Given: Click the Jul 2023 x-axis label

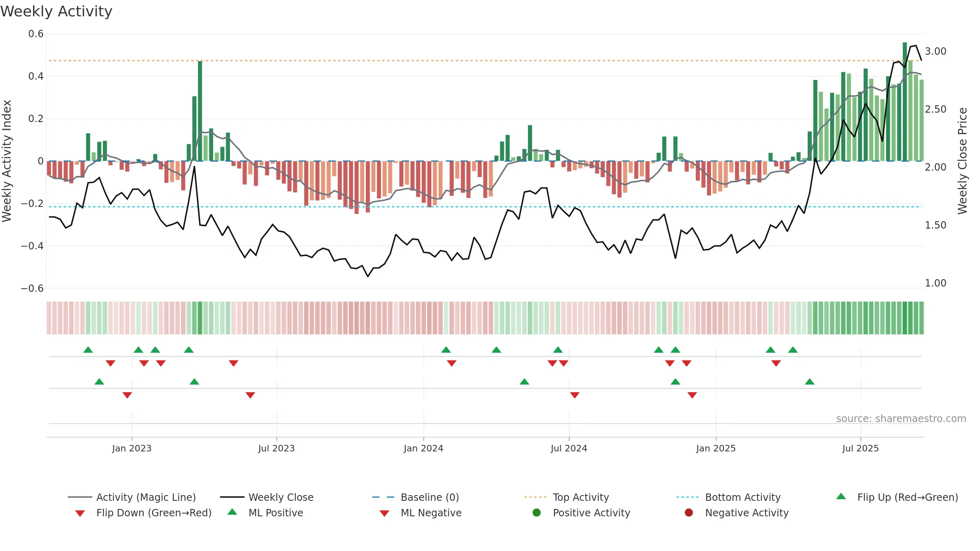Looking at the screenshot, I should [276, 448].
